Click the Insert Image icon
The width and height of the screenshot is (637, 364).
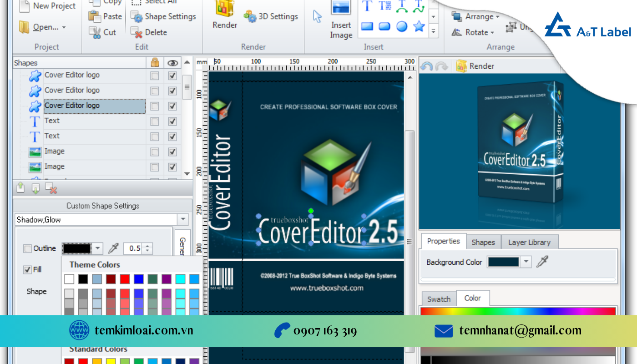pyautogui.click(x=341, y=8)
